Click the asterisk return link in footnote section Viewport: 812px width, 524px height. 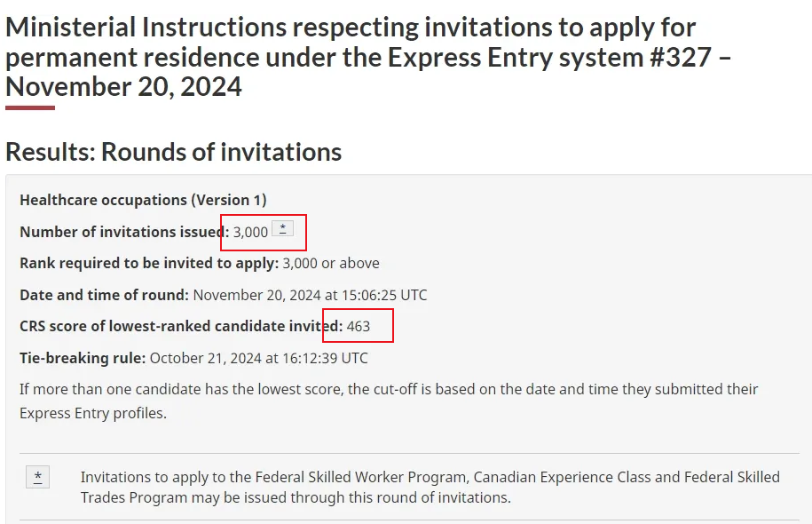[37, 478]
